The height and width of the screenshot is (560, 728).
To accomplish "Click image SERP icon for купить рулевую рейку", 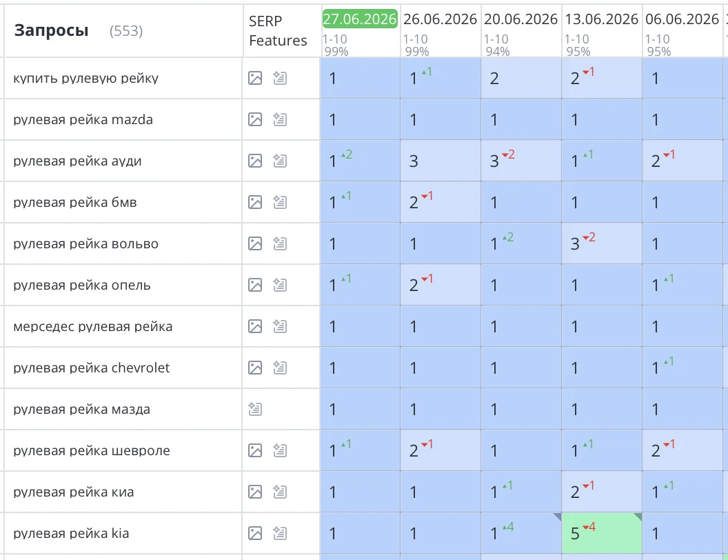I will (255, 78).
